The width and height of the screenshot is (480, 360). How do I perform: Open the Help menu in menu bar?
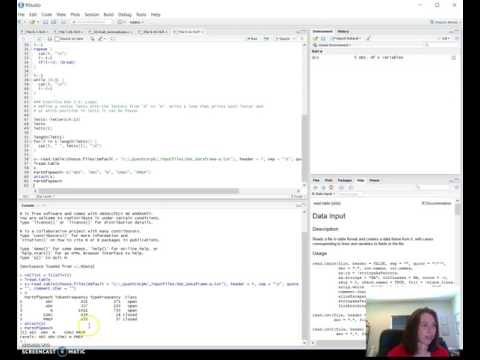pos(156,14)
